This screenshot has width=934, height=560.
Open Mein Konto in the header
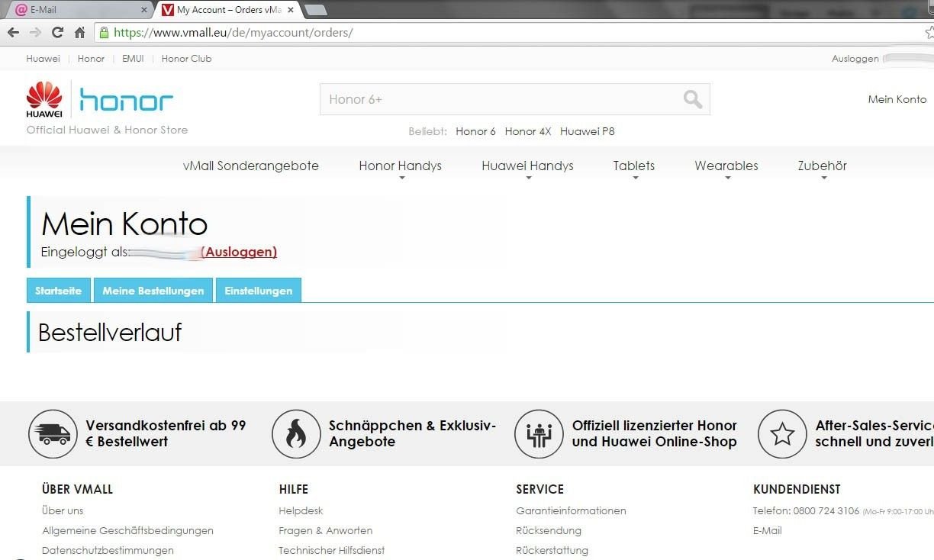click(897, 99)
